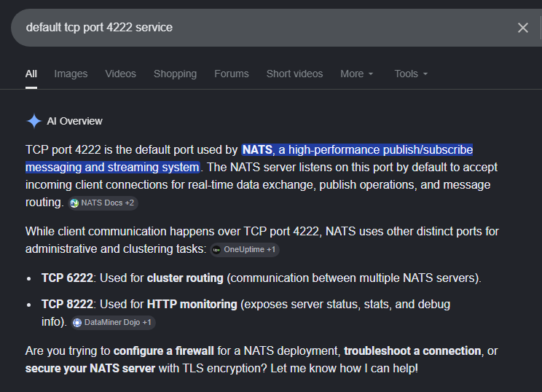Click the AI Overview heading

click(74, 121)
